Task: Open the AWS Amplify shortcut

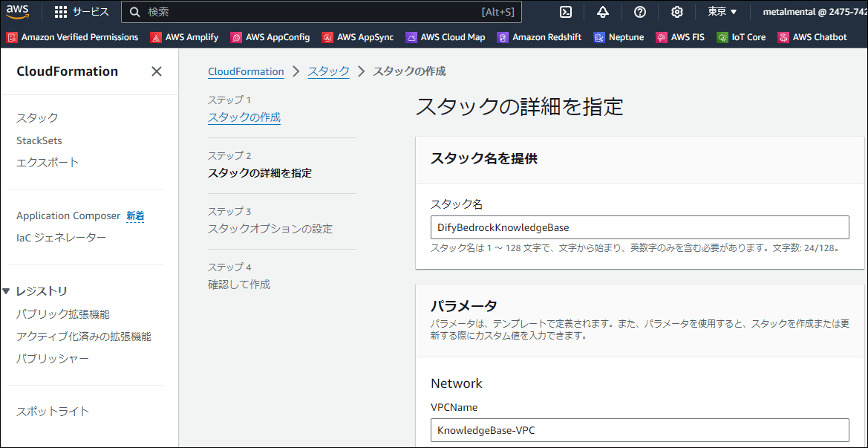Action: tap(184, 37)
